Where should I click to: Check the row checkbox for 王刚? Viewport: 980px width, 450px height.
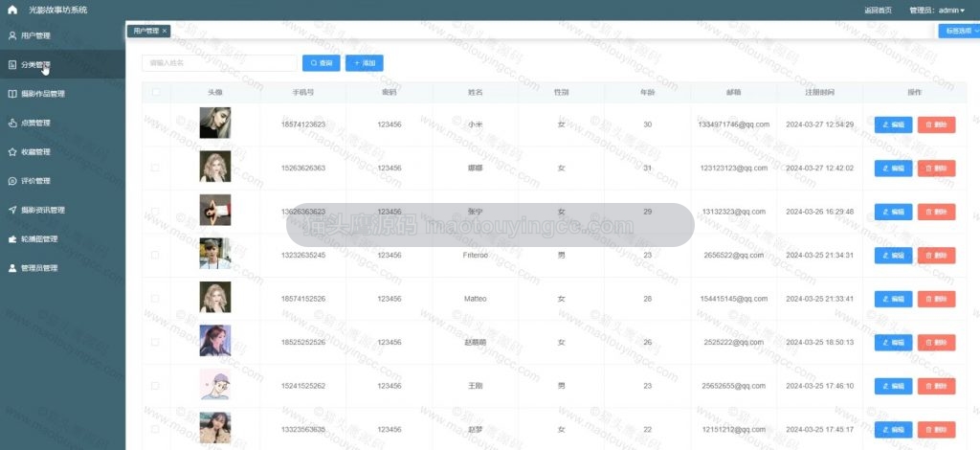(x=155, y=386)
